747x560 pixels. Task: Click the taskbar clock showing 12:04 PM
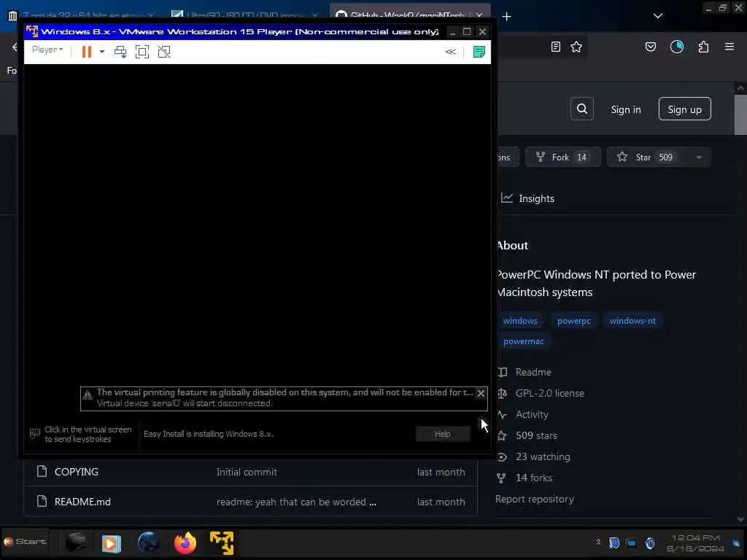[695, 542]
